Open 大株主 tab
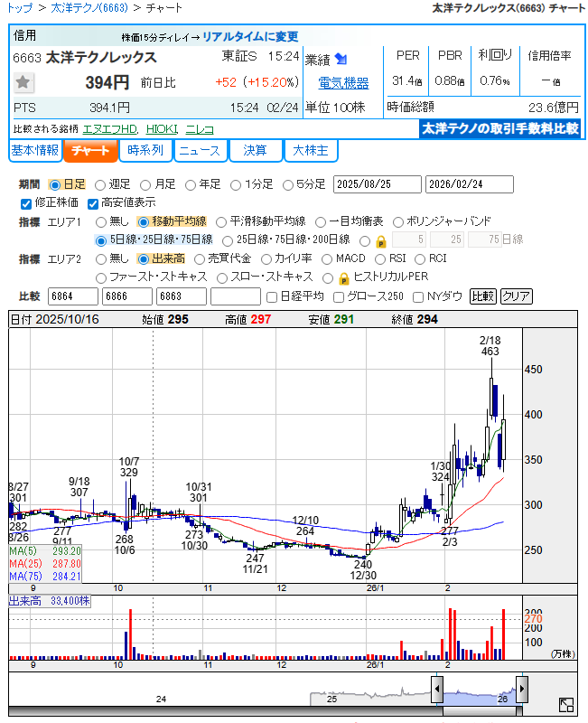Screen dimensions: 588x723 pos(311,151)
